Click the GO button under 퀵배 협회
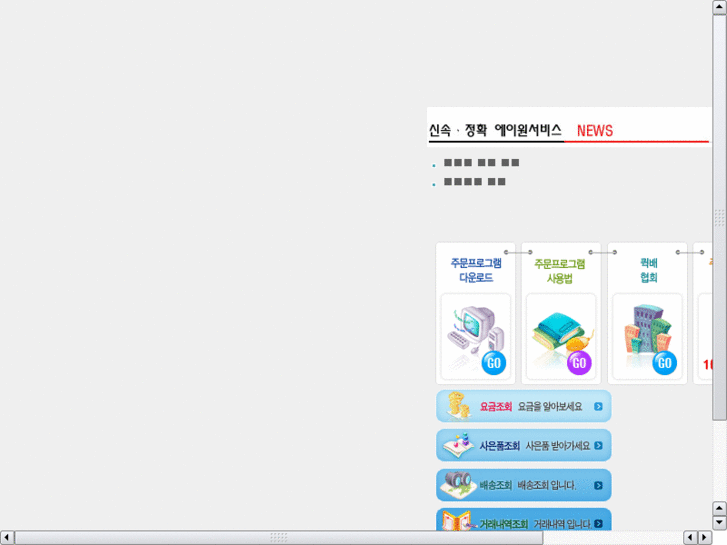This screenshot has height=545, width=727. coord(665,363)
